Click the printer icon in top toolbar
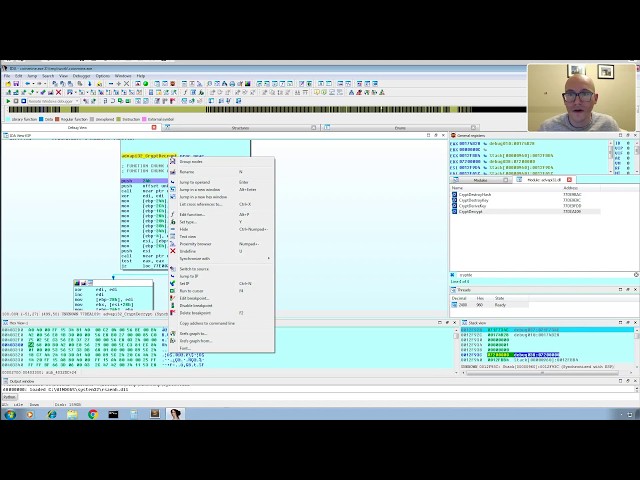The height and width of the screenshot is (480, 640). 232,84
